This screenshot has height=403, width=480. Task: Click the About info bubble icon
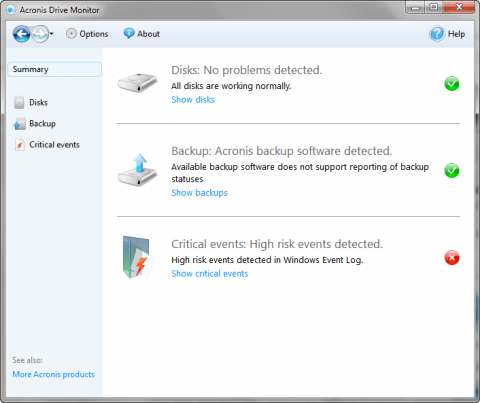click(x=129, y=33)
